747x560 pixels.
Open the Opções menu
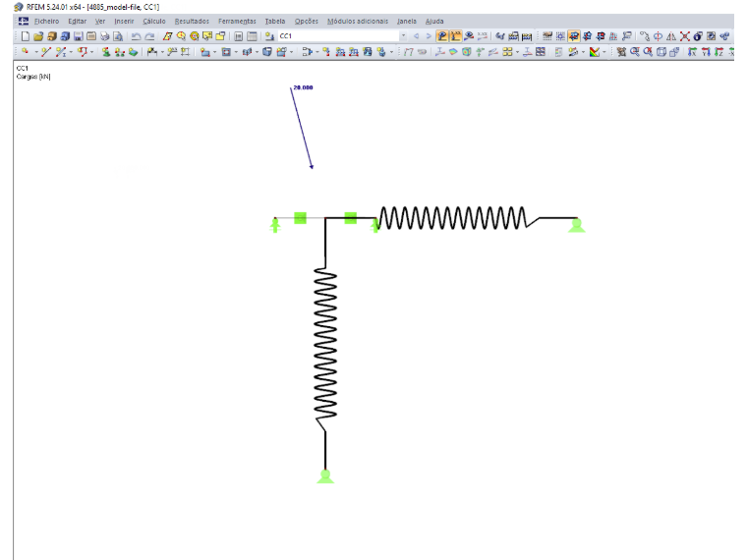click(x=307, y=22)
